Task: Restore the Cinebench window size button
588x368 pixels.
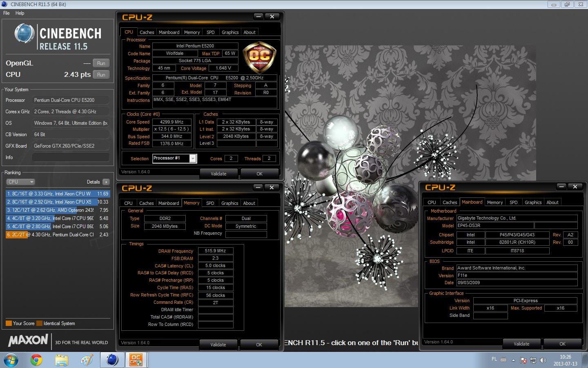Action: [x=567, y=4]
